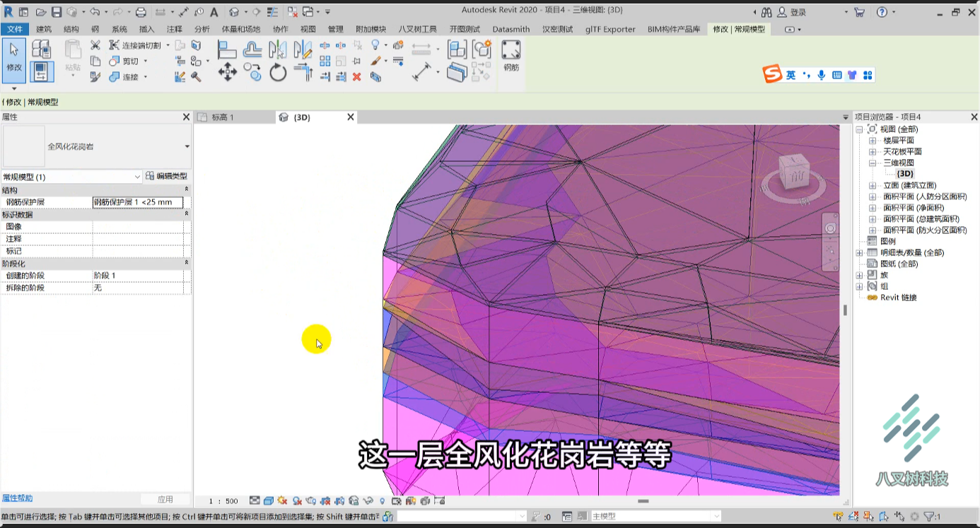This screenshot has height=528, width=980.
Task: Click the Mirror pick-axis tool icon
Action: [278, 49]
